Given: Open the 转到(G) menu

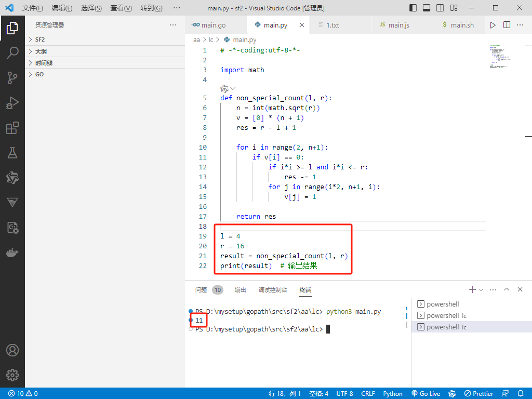Looking at the screenshot, I should coord(151,8).
